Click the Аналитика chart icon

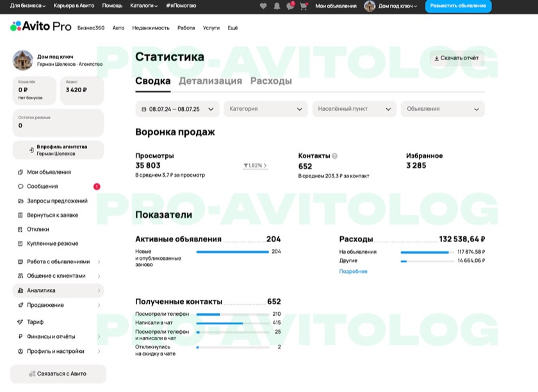20,290
